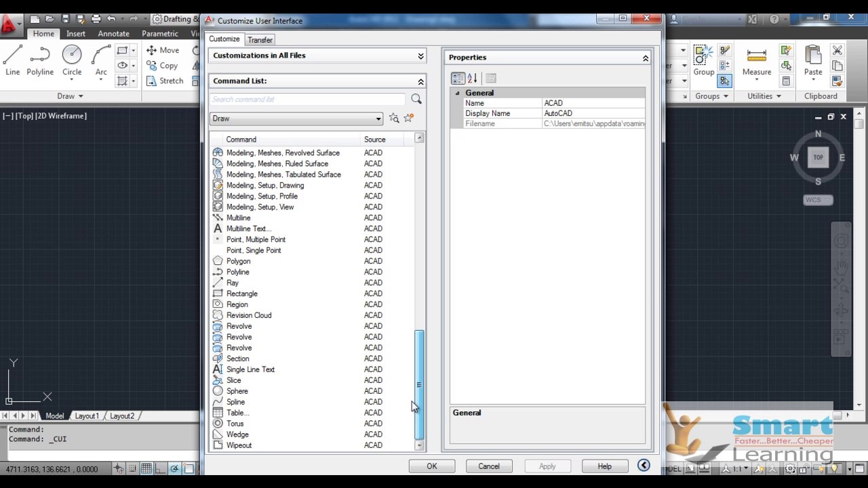Toggle Ortho Mode in status bar

point(161,468)
